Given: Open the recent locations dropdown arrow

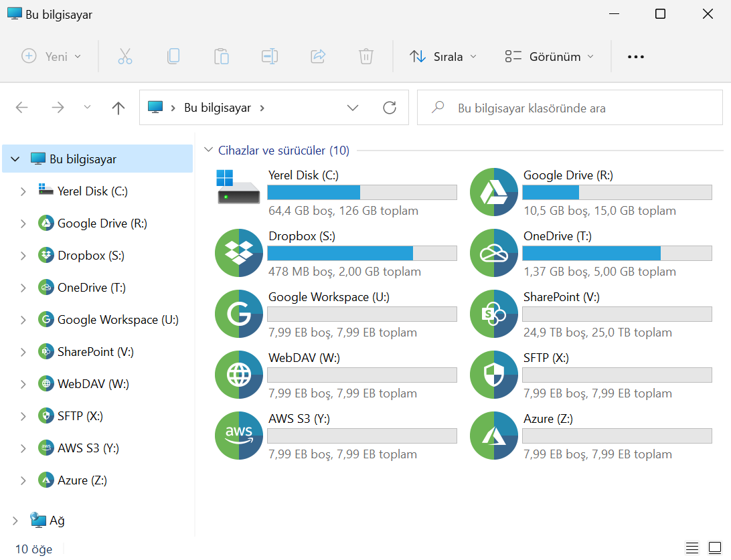Looking at the screenshot, I should click(87, 107).
